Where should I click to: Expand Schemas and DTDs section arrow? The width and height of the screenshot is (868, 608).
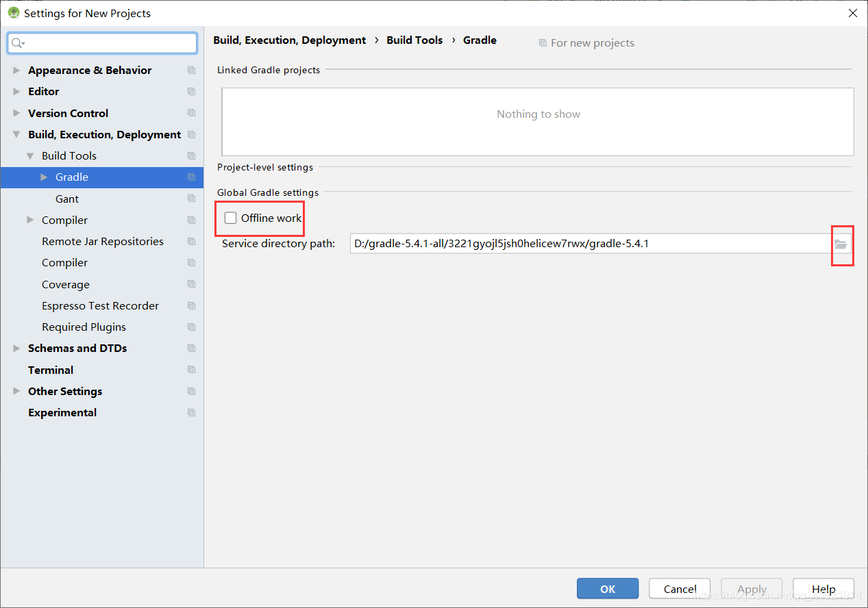pos(16,349)
